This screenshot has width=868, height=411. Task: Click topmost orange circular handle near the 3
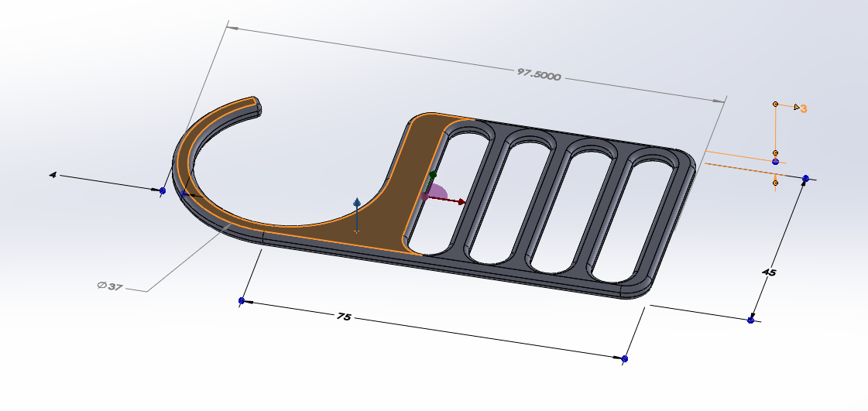point(776,104)
